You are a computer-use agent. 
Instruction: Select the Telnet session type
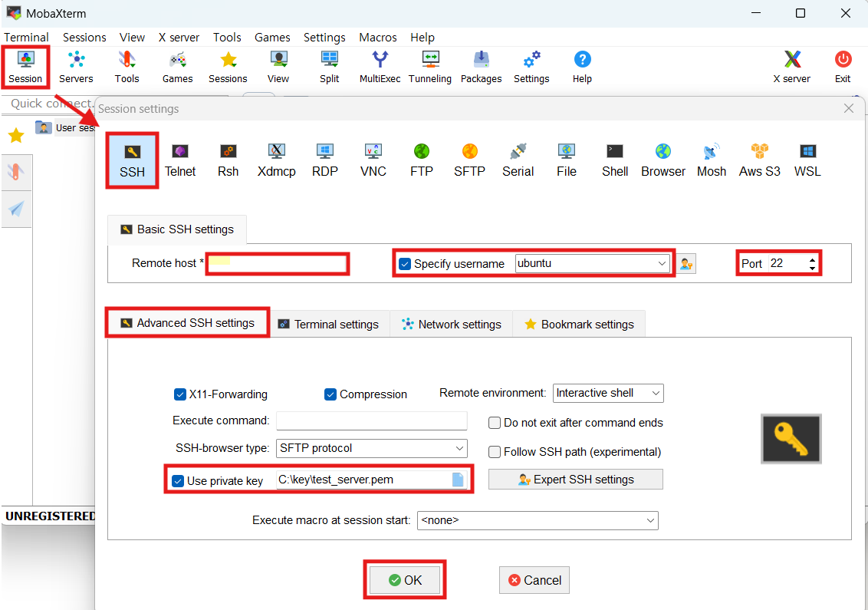click(180, 160)
